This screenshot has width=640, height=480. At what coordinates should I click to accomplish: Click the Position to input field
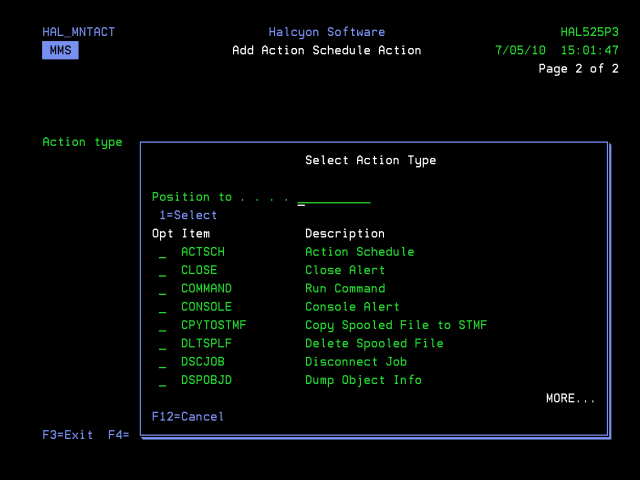click(334, 197)
